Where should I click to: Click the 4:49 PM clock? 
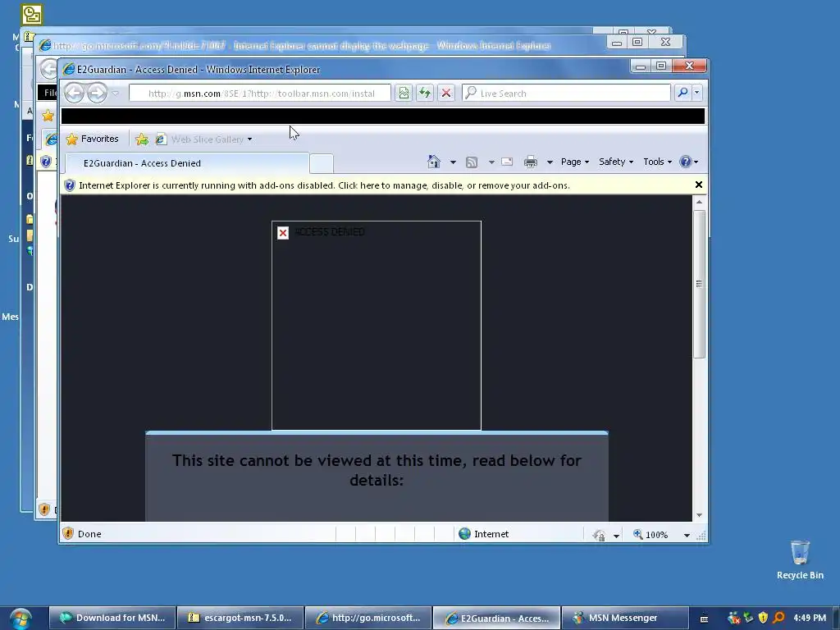click(x=810, y=618)
